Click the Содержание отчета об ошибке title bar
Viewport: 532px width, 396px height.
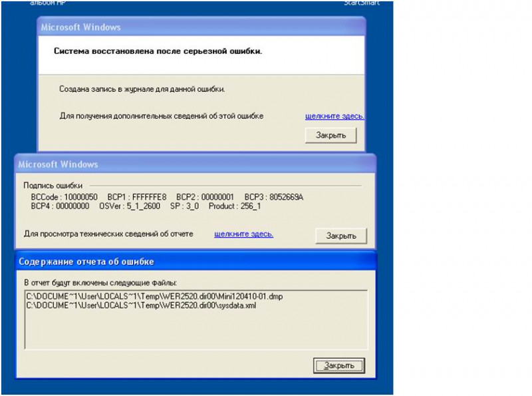(x=196, y=261)
